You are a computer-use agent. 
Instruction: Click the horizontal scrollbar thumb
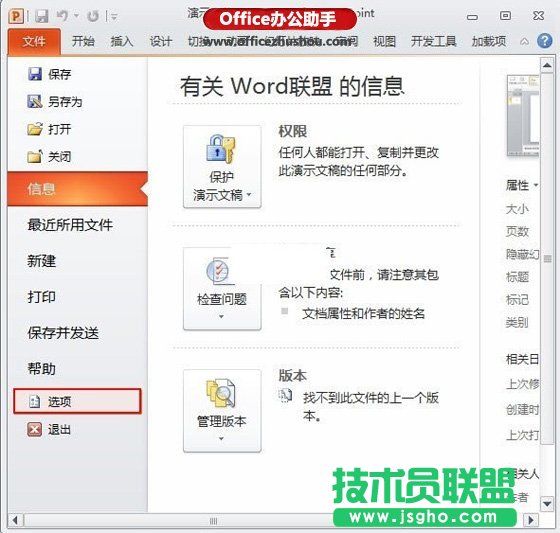(214, 520)
